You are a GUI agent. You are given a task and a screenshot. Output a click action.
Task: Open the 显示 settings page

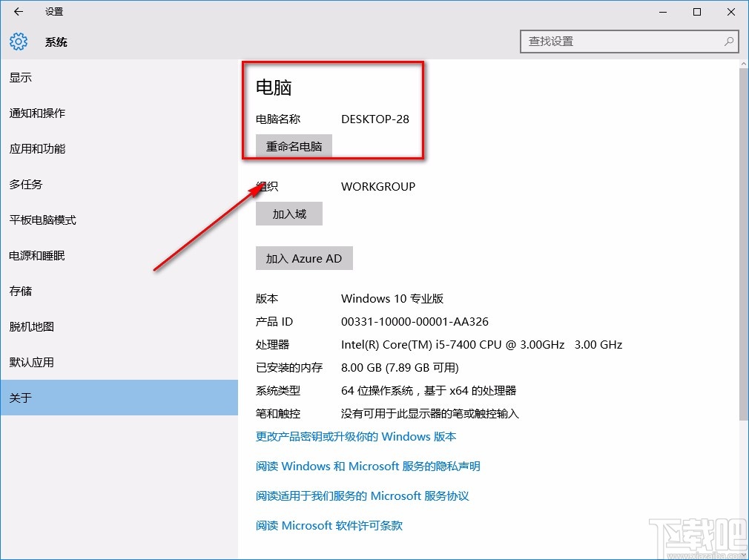point(20,77)
